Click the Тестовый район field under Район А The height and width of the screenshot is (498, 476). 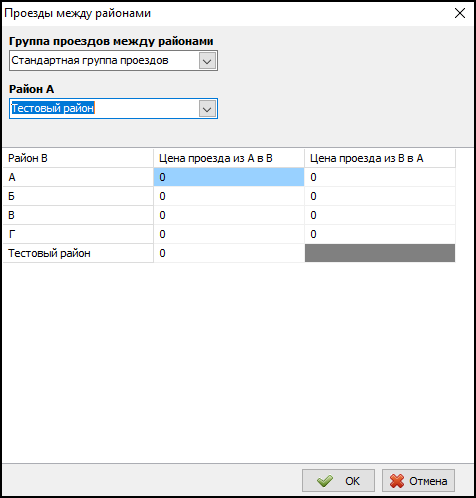113,109
